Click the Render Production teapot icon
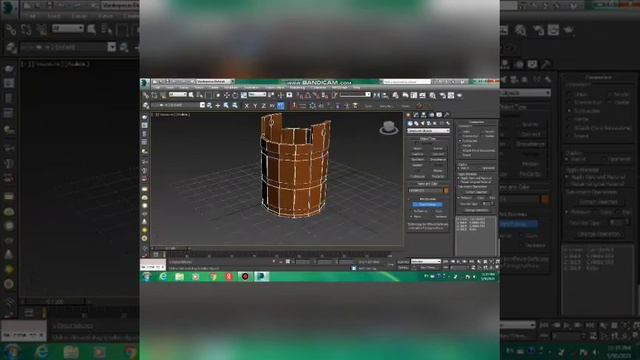Viewport: 640px width, 360px height. (x=460, y=95)
